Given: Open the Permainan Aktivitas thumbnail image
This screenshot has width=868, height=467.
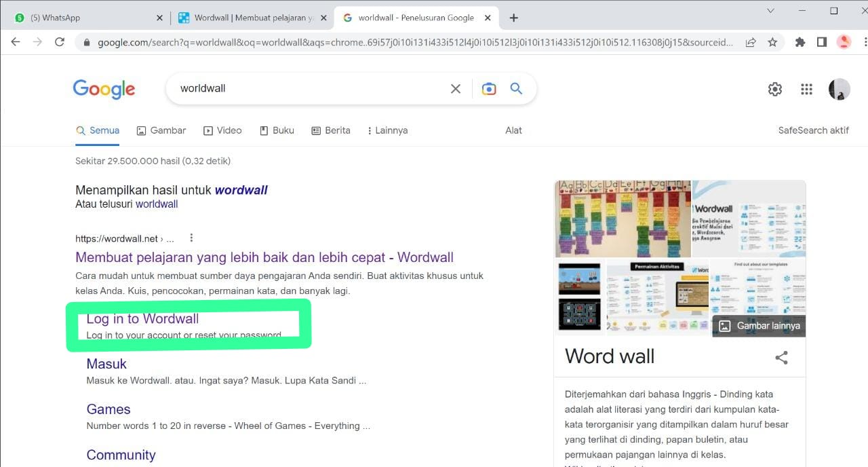Looking at the screenshot, I should coord(657,296).
